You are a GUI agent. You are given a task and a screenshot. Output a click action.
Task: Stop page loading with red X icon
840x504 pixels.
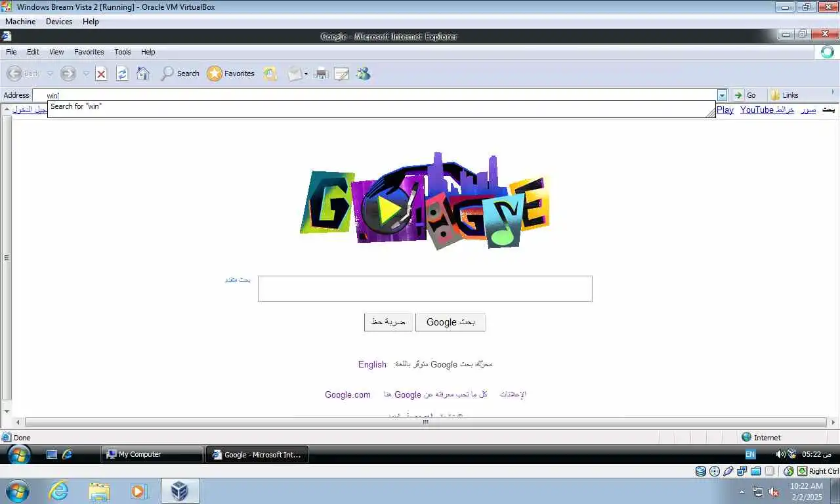click(x=101, y=73)
